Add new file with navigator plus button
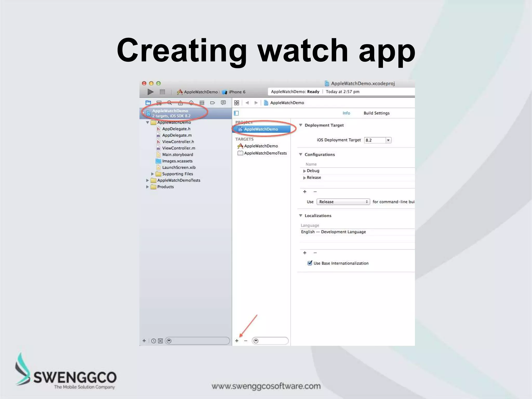The height and width of the screenshot is (399, 532). 144,341
